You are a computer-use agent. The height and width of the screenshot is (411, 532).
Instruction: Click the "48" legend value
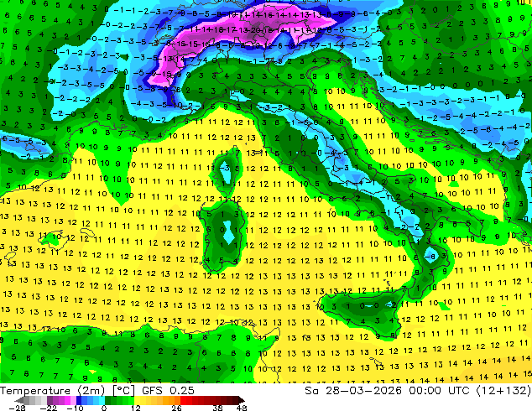point(242,408)
